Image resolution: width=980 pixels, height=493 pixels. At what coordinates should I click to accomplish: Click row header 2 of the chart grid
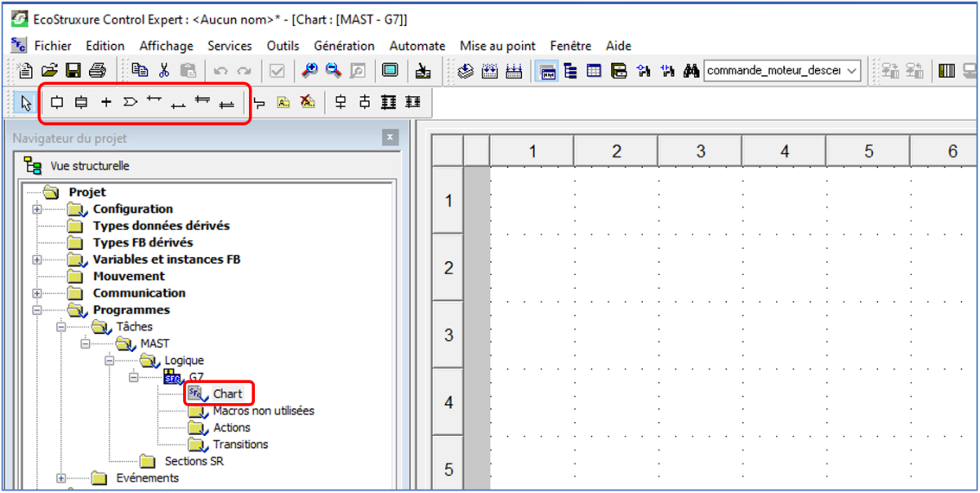pos(448,268)
